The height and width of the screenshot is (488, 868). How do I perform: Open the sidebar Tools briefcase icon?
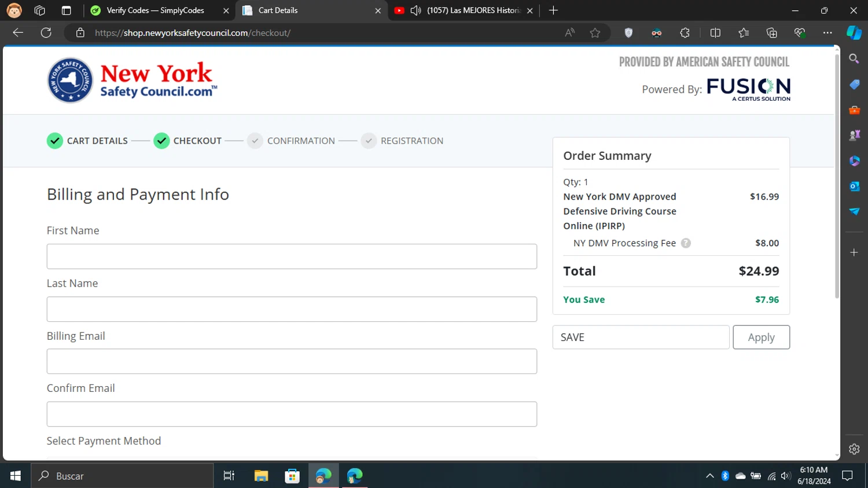(854, 110)
